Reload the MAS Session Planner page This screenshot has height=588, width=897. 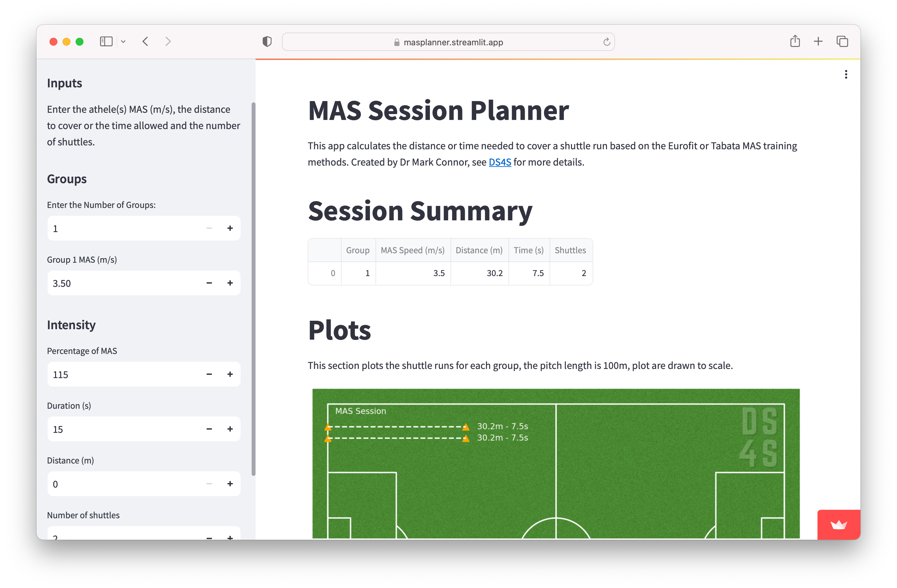pos(606,42)
